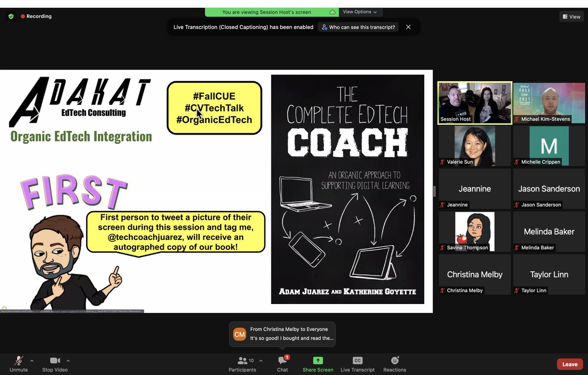Click the panel divider handle beside gallery

[x=434, y=191]
